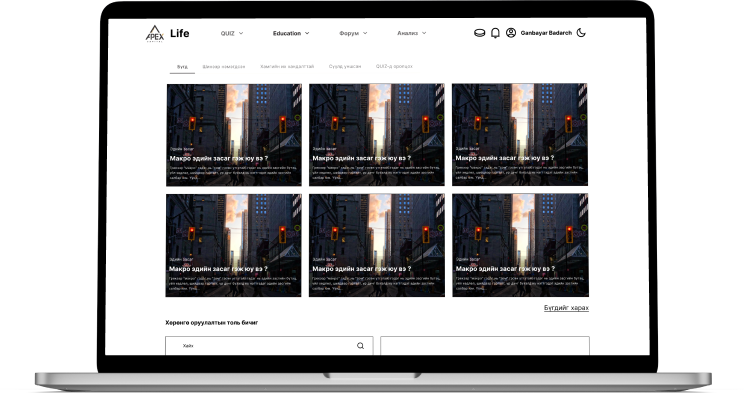
Task: Open the Бүгдийг харах link
Action: [x=566, y=308]
